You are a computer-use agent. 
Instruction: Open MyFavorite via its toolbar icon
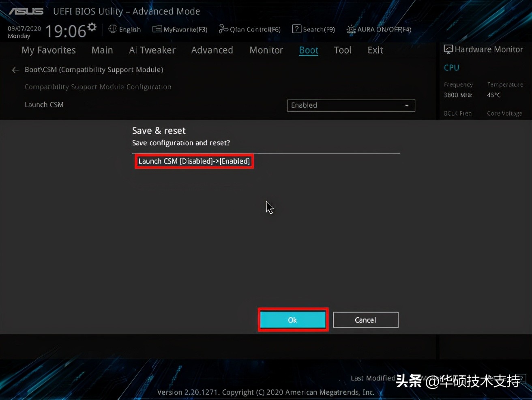click(157, 29)
